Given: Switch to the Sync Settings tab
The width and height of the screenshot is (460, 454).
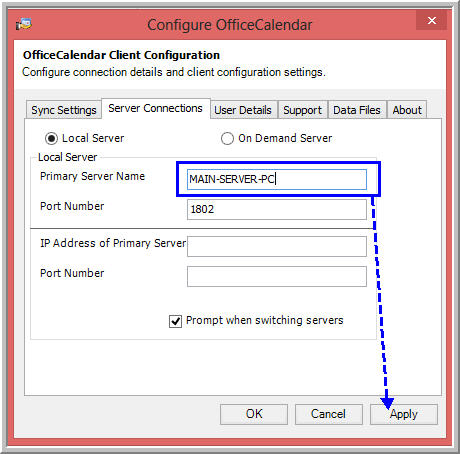Looking at the screenshot, I should click(x=64, y=110).
